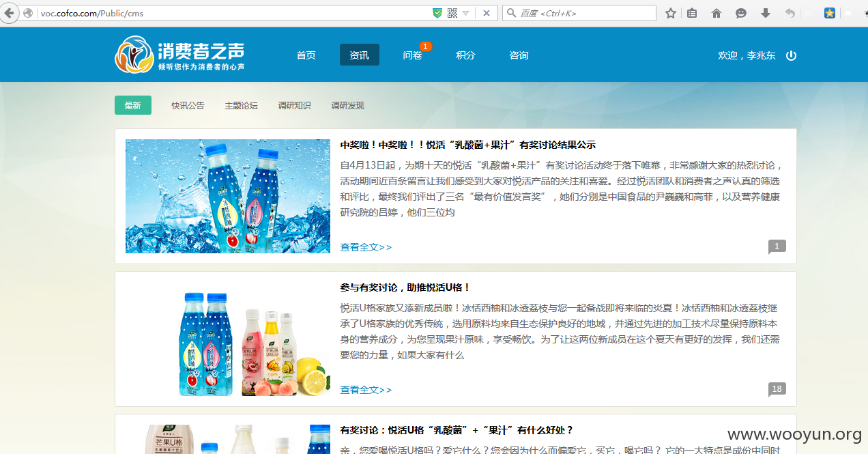Viewport: 868px width, 454px height.
Task: Select the address bar URL field
Action: (x=232, y=13)
